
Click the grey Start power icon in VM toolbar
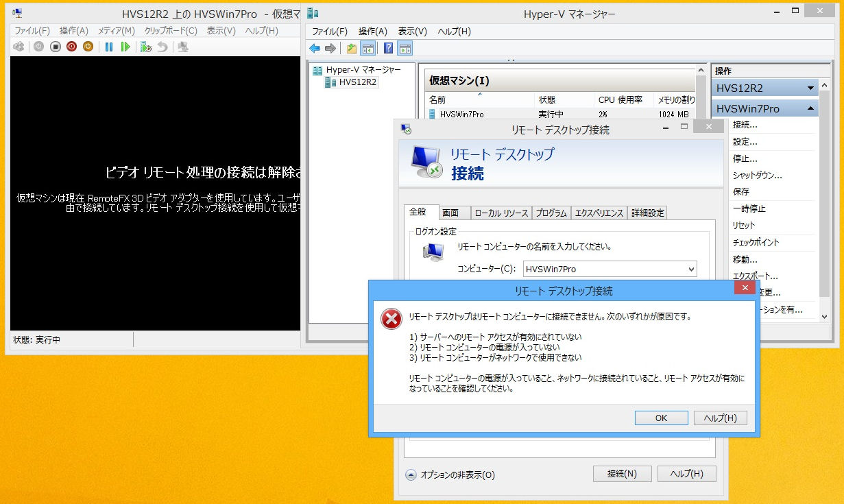coord(38,47)
